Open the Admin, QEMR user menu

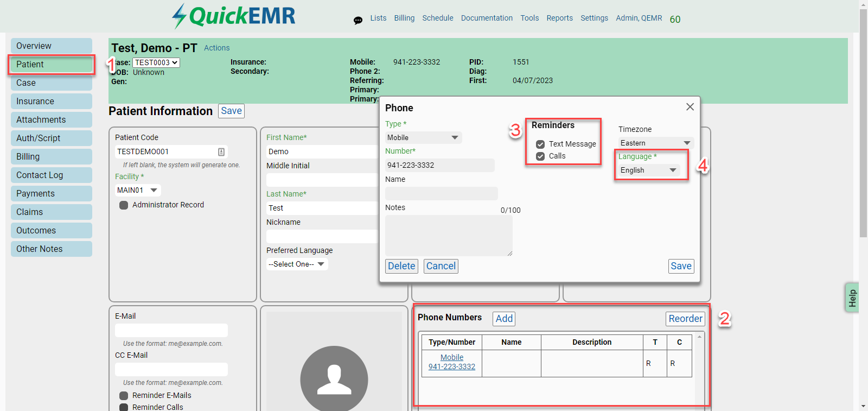click(639, 18)
